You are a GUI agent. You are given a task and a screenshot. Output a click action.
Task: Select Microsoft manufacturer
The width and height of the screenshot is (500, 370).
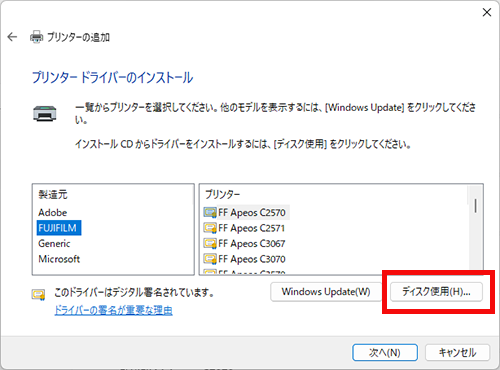point(59,259)
